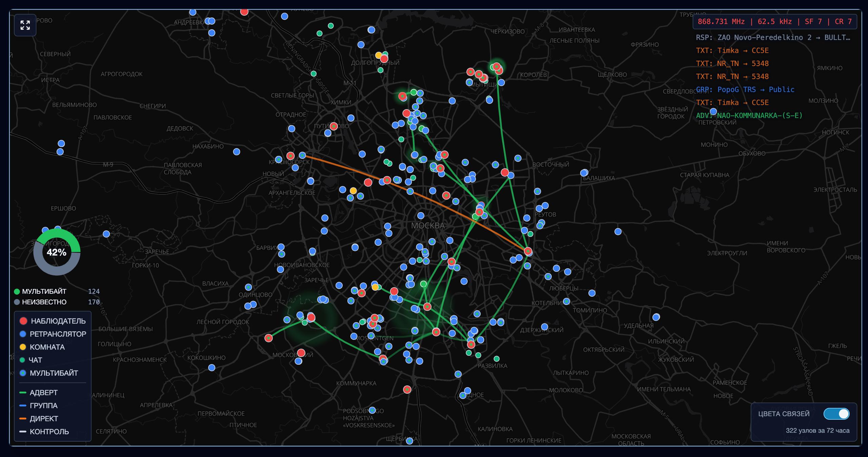Click the 42% donut chart
The image size is (868, 457).
tap(57, 252)
